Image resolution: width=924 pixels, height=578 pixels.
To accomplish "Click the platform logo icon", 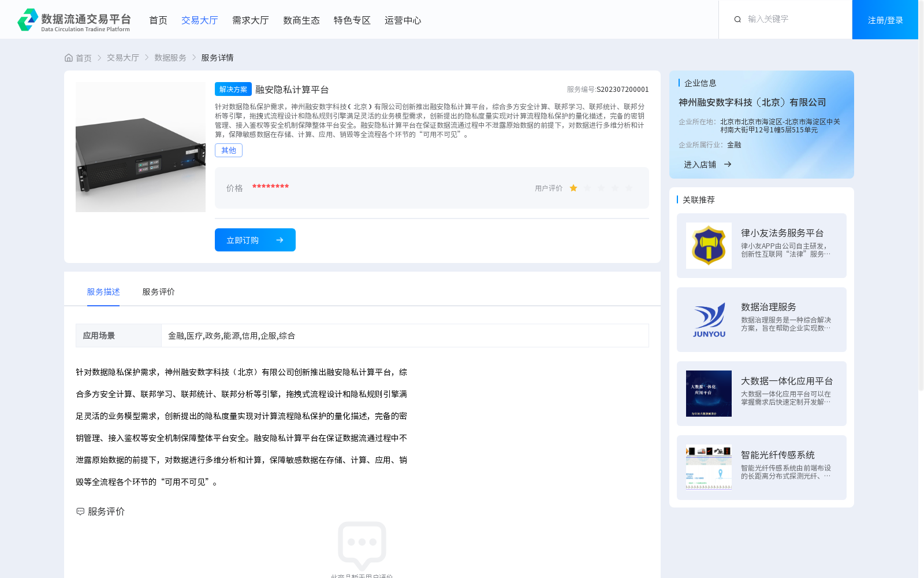I will [28, 20].
